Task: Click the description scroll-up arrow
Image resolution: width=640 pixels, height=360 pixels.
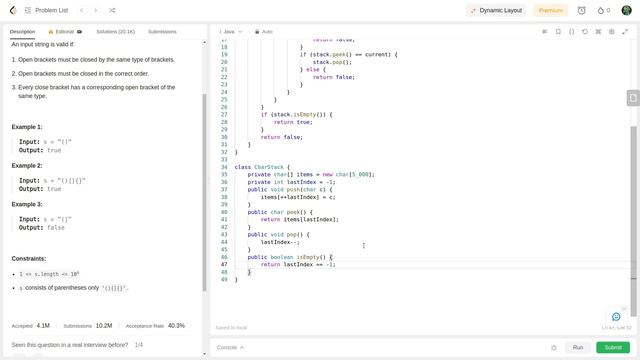Action: [x=204, y=42]
